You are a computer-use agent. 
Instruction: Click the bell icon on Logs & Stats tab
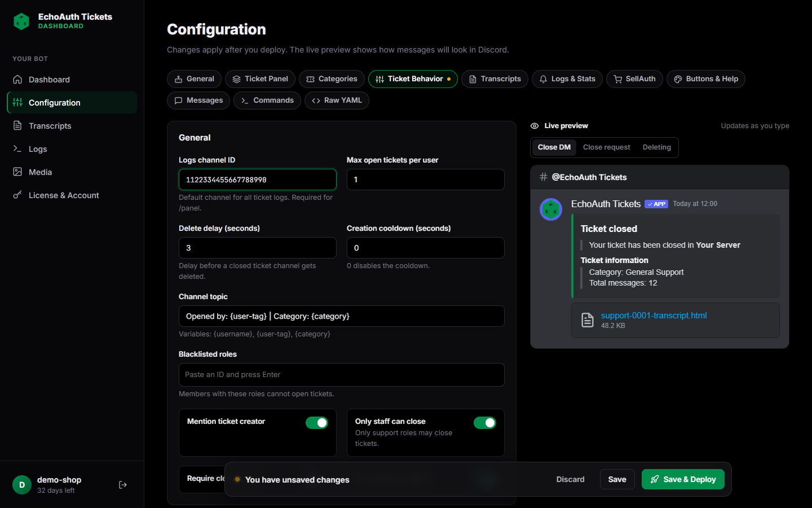pyautogui.click(x=543, y=79)
